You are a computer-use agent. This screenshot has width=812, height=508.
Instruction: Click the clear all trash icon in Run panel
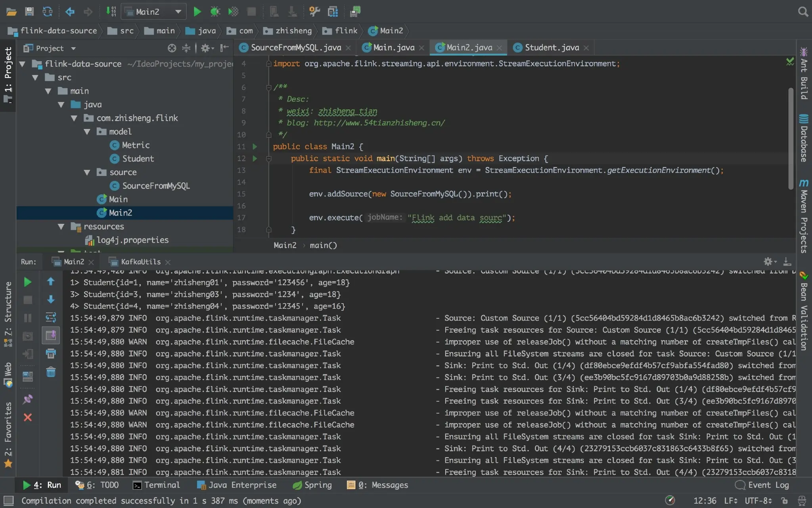coord(51,372)
